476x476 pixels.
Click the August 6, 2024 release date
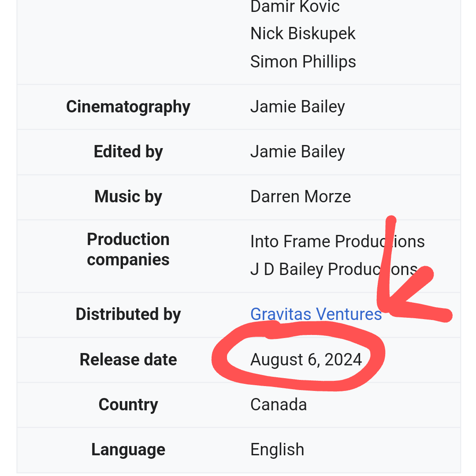(x=306, y=360)
